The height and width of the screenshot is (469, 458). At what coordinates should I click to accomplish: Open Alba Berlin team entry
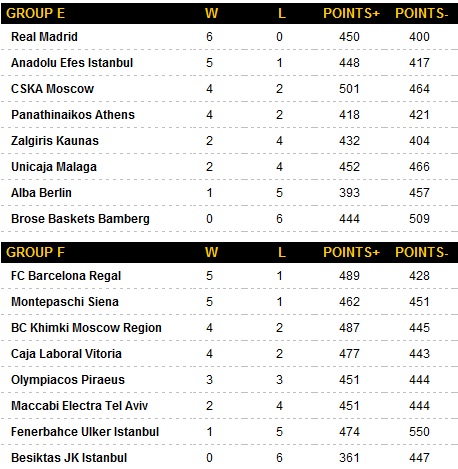point(41,193)
